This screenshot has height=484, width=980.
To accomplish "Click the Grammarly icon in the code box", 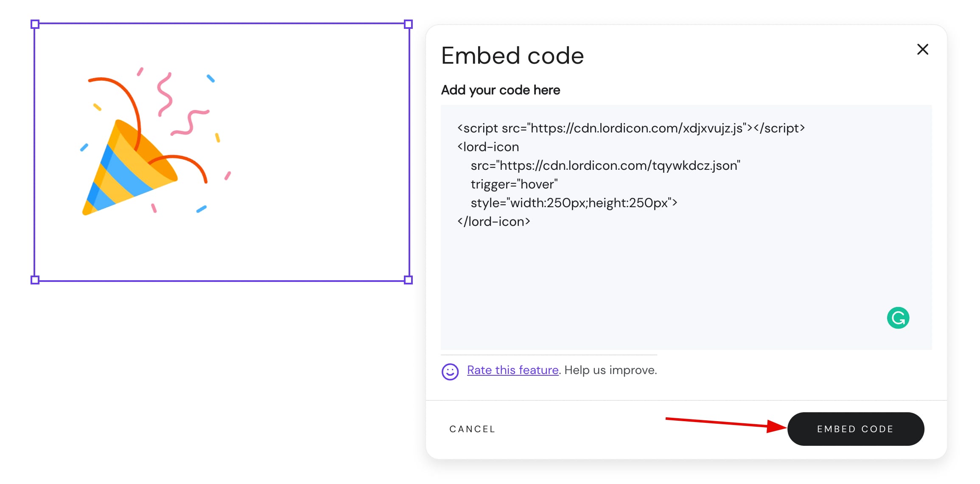I will pyautogui.click(x=898, y=318).
